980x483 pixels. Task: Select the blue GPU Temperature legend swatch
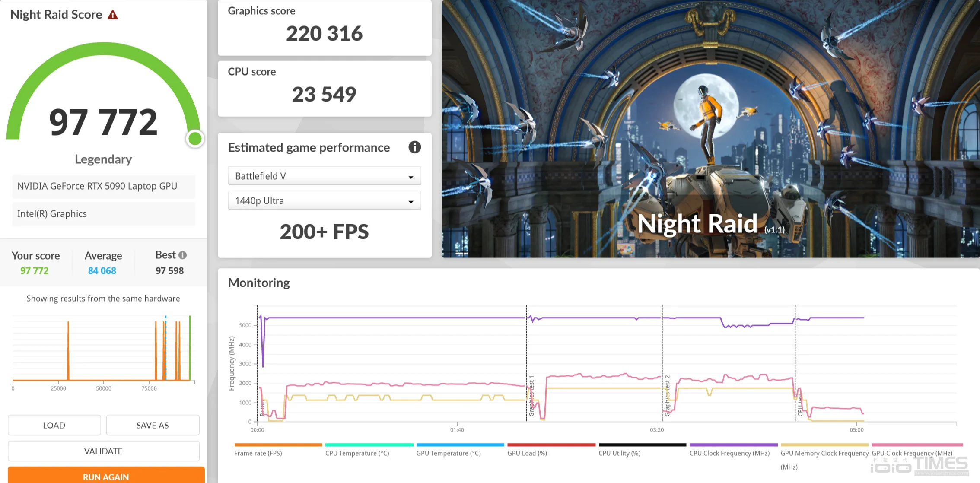[x=460, y=445]
